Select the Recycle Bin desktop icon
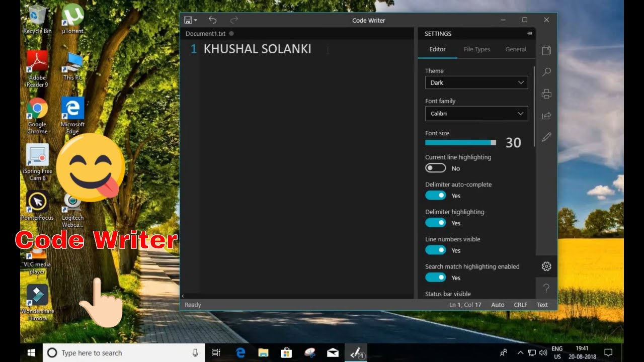The width and height of the screenshot is (644, 362). [37, 19]
